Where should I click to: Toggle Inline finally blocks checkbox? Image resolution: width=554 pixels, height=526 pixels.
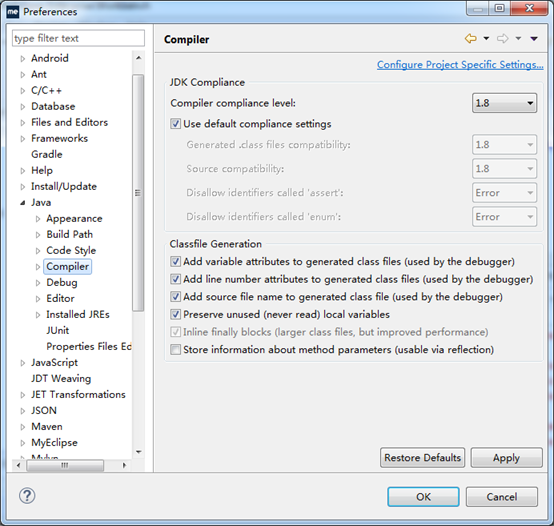[x=175, y=332]
